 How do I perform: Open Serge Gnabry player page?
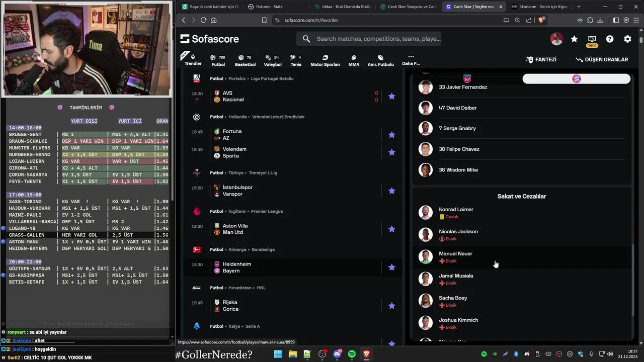[457, 128]
